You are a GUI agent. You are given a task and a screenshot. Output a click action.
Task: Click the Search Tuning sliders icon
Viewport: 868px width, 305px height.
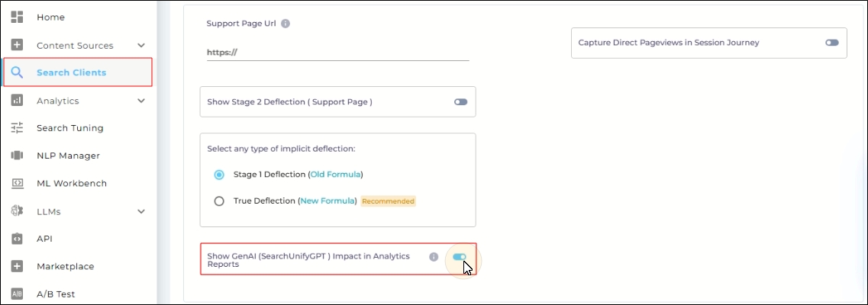pyautogui.click(x=17, y=128)
